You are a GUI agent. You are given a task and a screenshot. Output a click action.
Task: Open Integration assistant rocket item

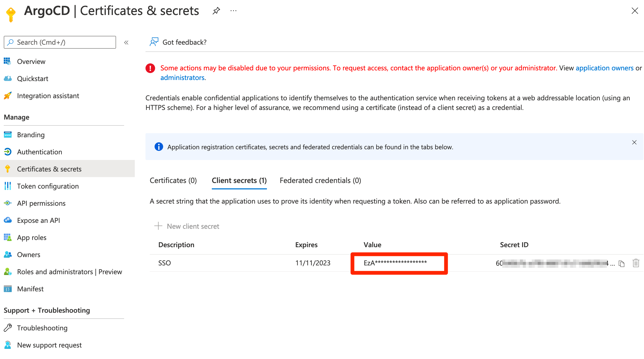coord(48,96)
